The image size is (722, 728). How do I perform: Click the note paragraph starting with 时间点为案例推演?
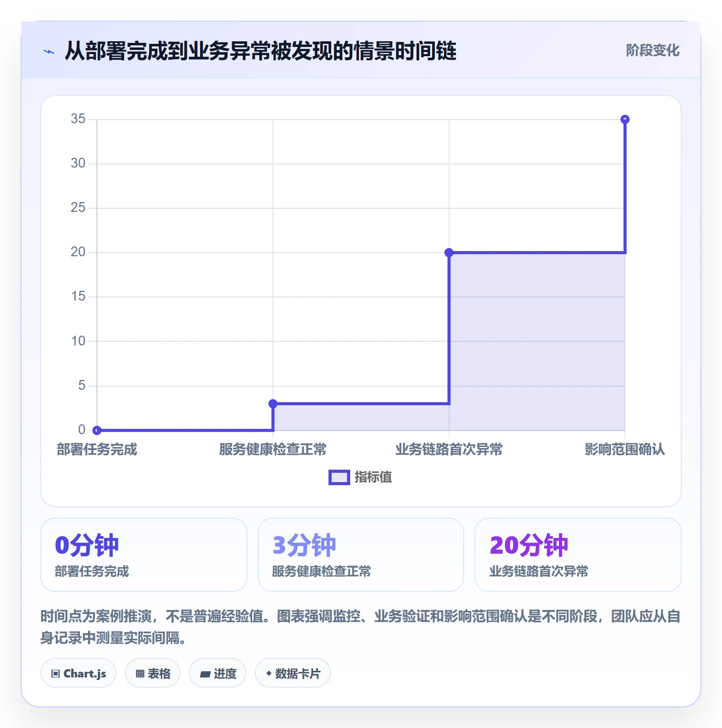pos(360,627)
